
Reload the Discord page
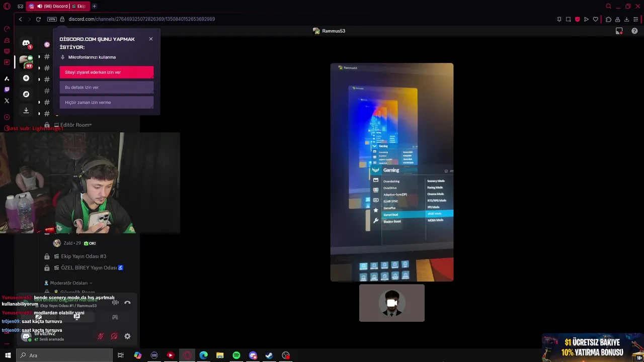[38, 19]
